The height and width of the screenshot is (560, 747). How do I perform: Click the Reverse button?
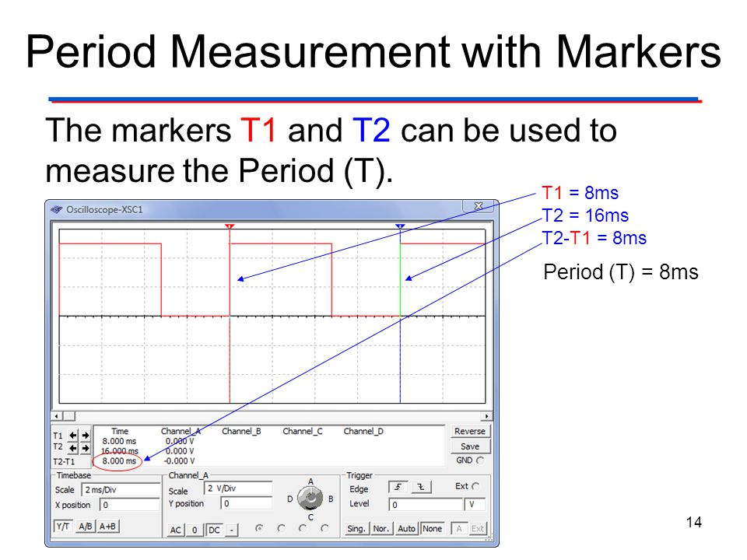coord(470,431)
